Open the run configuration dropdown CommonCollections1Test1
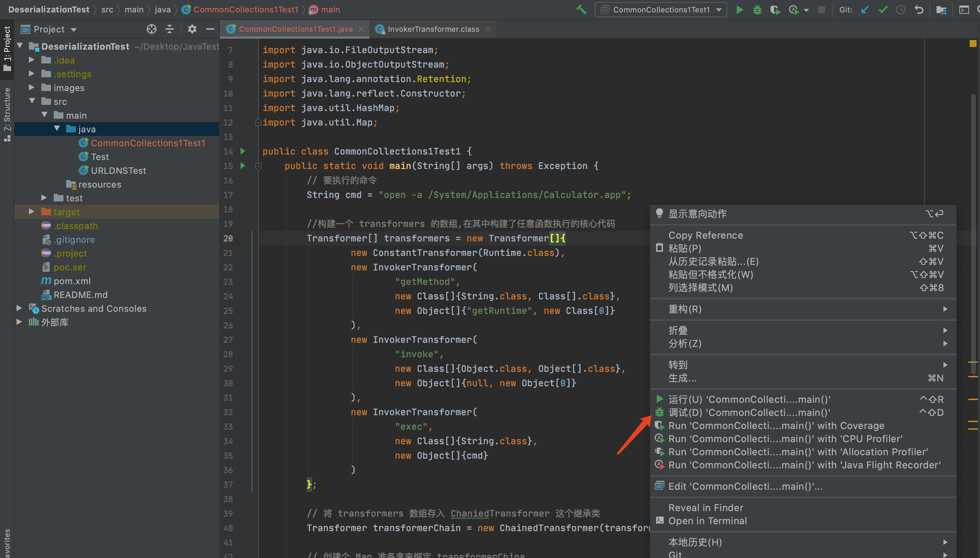This screenshot has height=558, width=980. (x=661, y=10)
